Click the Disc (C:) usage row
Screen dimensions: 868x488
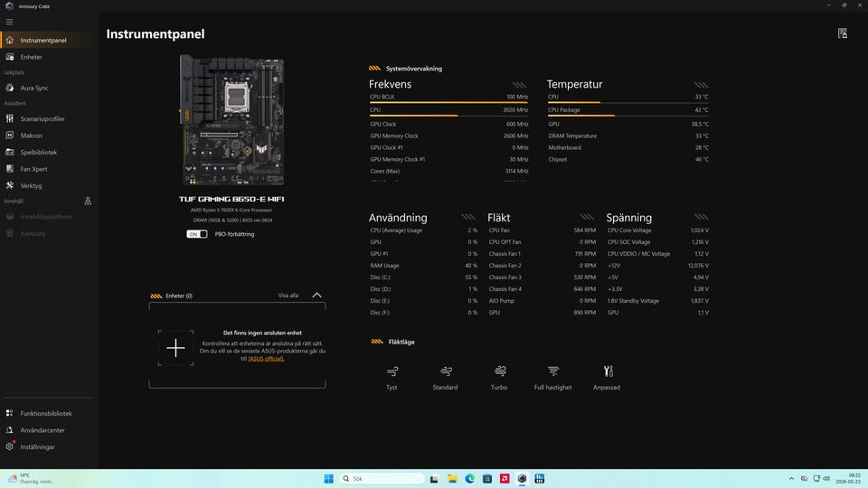click(423, 277)
